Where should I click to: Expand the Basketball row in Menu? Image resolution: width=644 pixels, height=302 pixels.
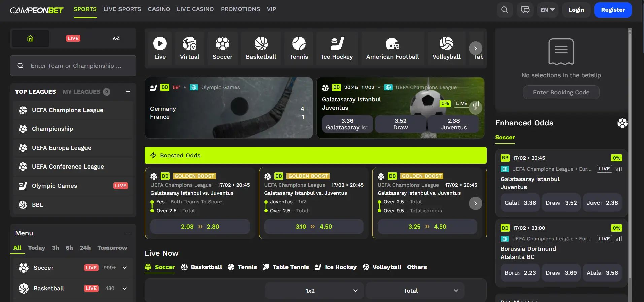[125, 288]
